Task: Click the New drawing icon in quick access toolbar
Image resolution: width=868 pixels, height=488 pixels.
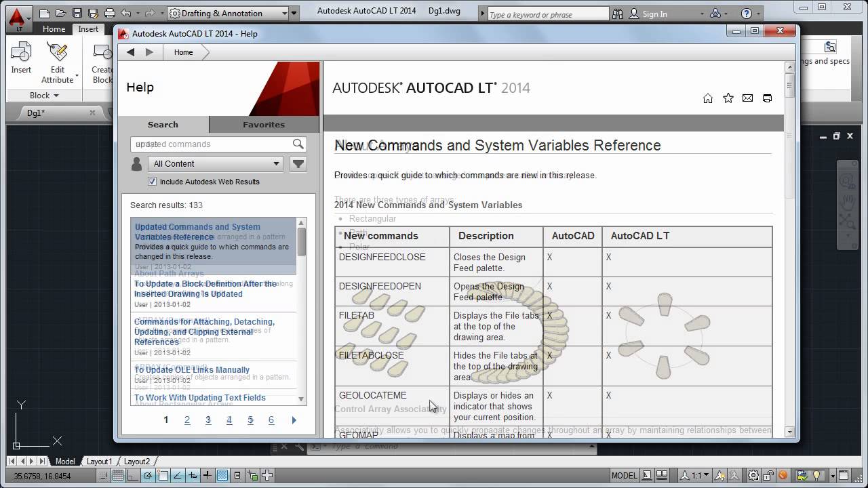Action: tap(45, 13)
